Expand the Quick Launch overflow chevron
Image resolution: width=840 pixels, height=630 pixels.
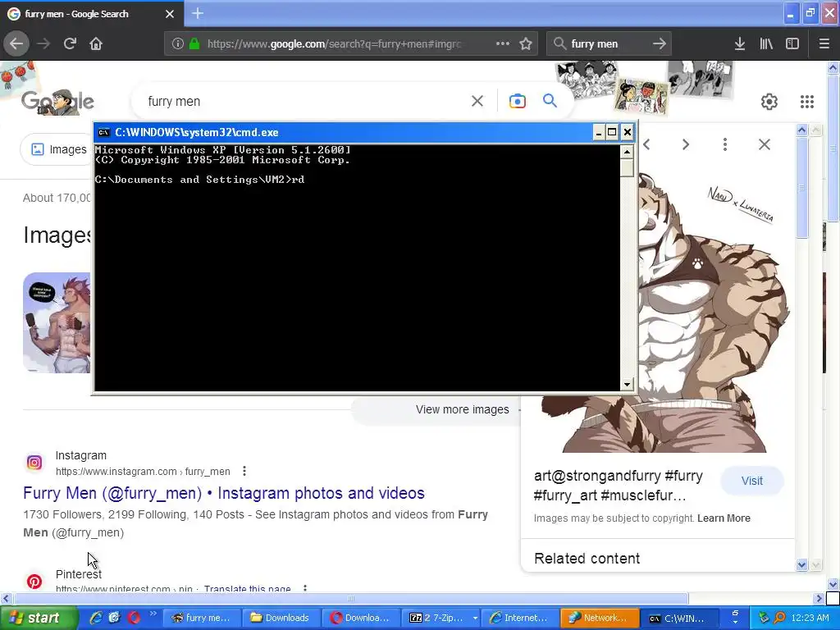pos(153,614)
